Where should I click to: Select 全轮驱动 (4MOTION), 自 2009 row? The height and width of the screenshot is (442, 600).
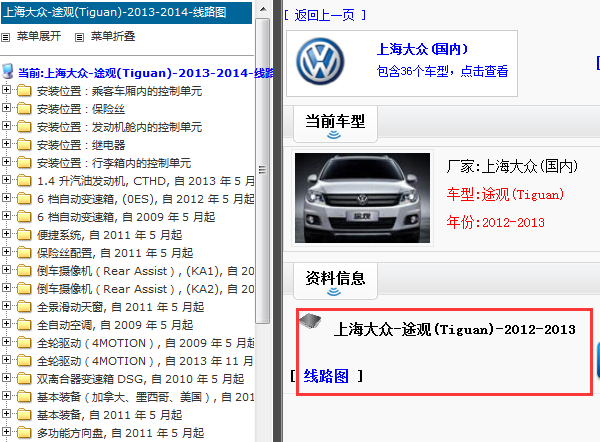click(x=145, y=343)
